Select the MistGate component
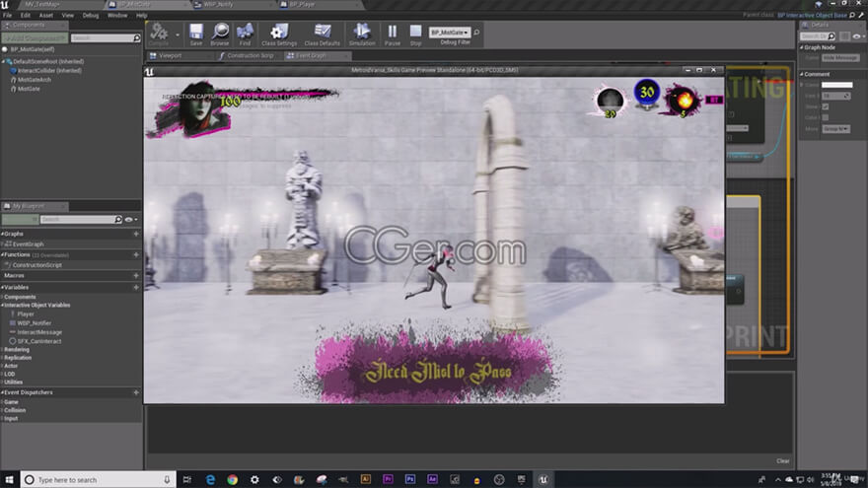 tap(29, 89)
